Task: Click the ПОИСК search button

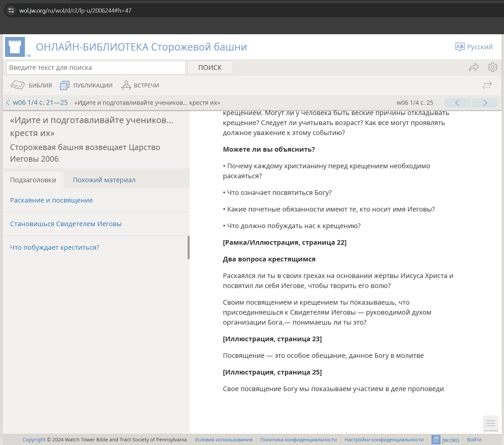Action: click(210, 68)
